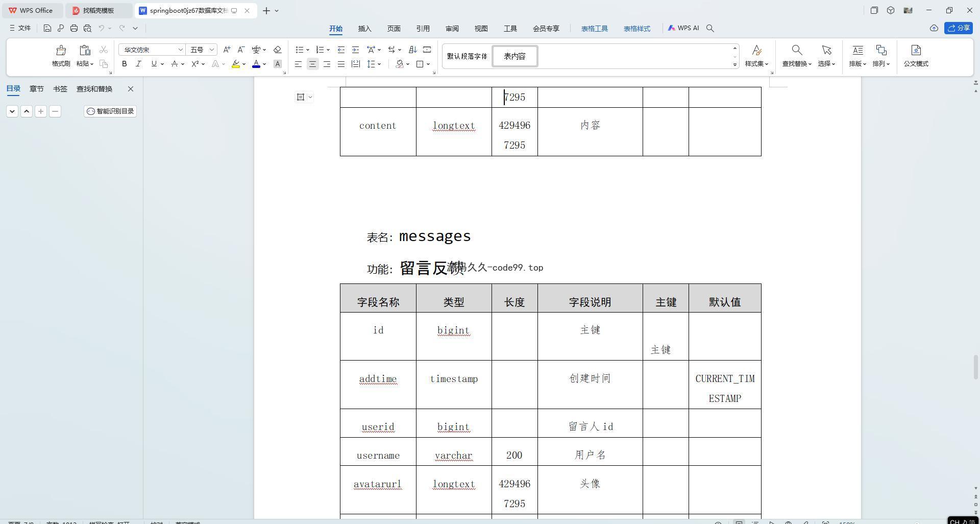This screenshot has width=980, height=524.
Task: Set paragraph alignment to right
Action: click(x=327, y=64)
